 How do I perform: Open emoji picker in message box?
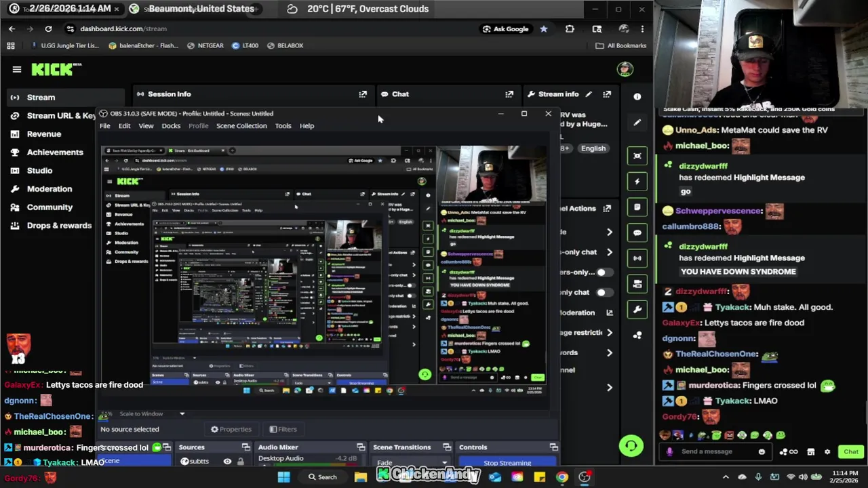762,452
